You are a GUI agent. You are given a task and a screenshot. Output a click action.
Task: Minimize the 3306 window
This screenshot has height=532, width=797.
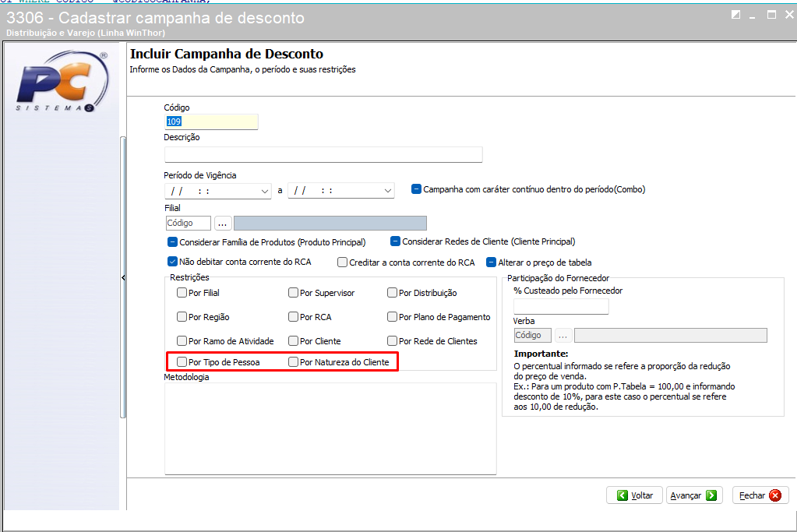click(x=753, y=16)
